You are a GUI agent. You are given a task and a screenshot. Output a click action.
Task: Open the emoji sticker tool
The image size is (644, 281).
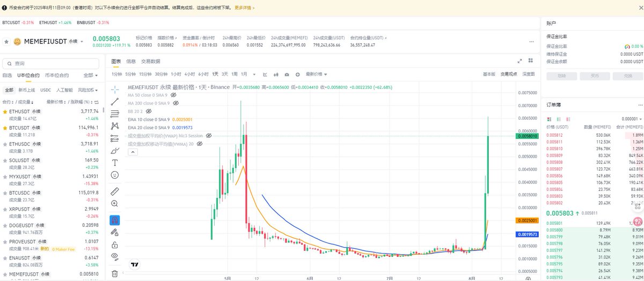[114, 175]
